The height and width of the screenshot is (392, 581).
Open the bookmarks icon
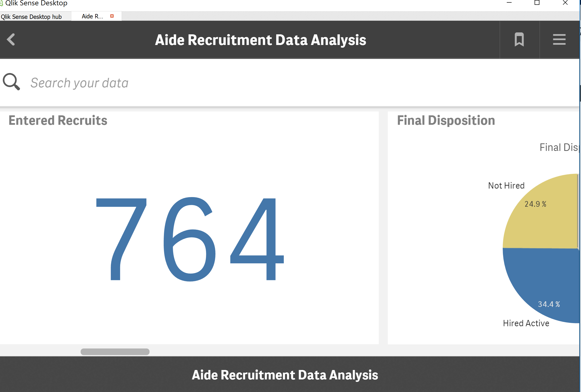[519, 39]
